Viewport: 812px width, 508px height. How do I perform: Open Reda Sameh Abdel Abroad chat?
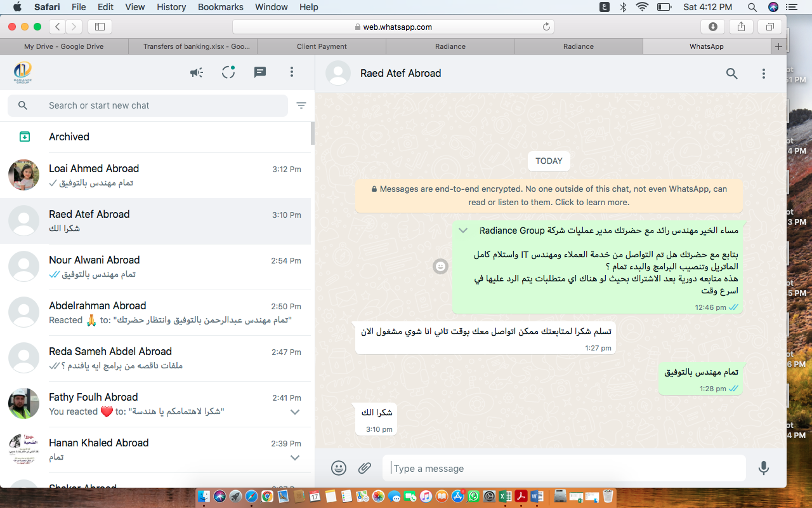[x=155, y=358]
